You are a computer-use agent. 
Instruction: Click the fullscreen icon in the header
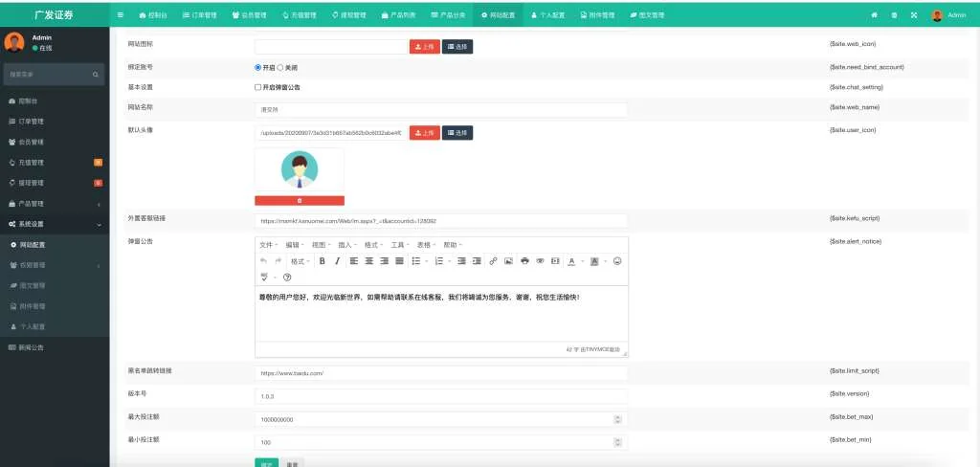[x=914, y=15]
